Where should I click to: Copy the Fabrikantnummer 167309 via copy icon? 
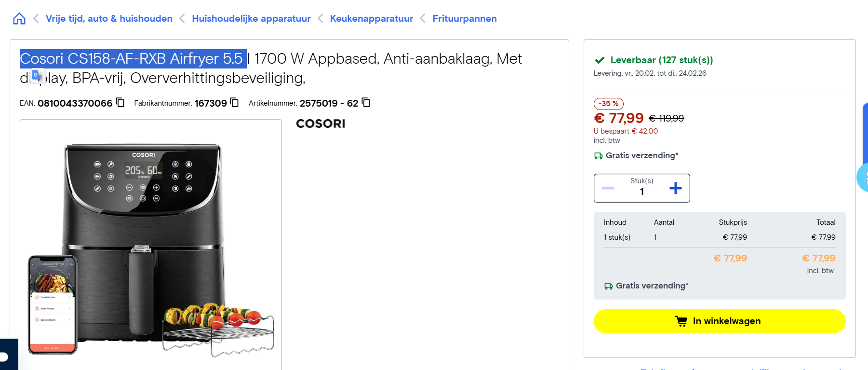coord(234,103)
